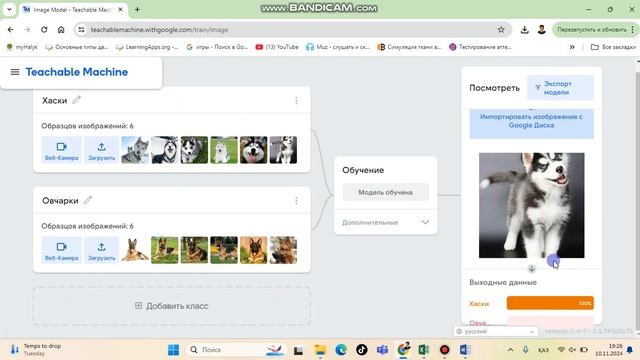This screenshot has height=360, width=640.
Task: Select the white dog Хаски sample
Action: [224, 150]
